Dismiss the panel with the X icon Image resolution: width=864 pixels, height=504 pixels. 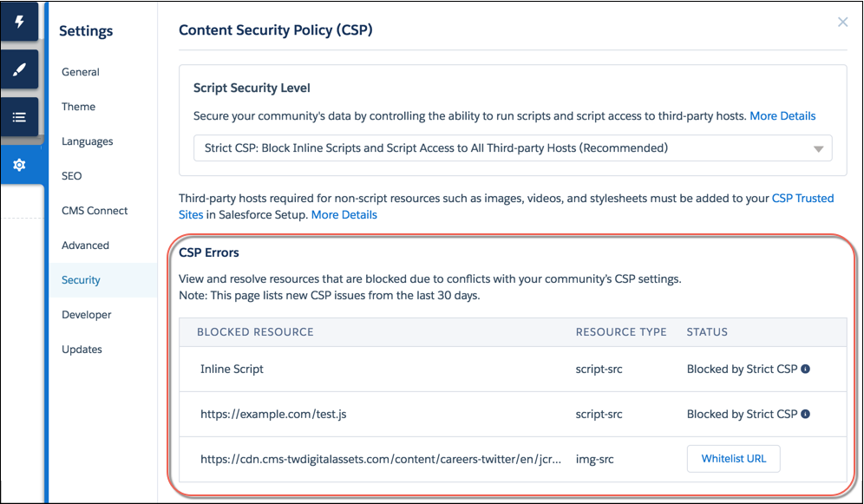[x=842, y=22]
